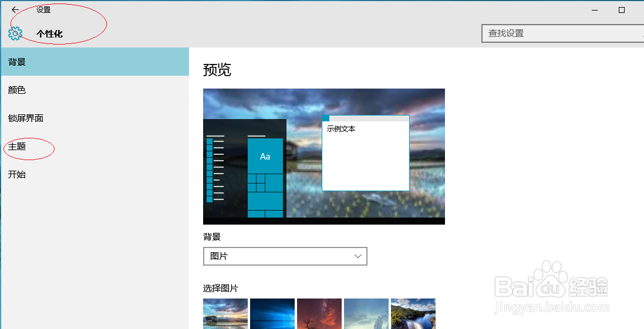The height and width of the screenshot is (329, 644).
Task: Switch to the 主题 section
Action: click(95, 147)
